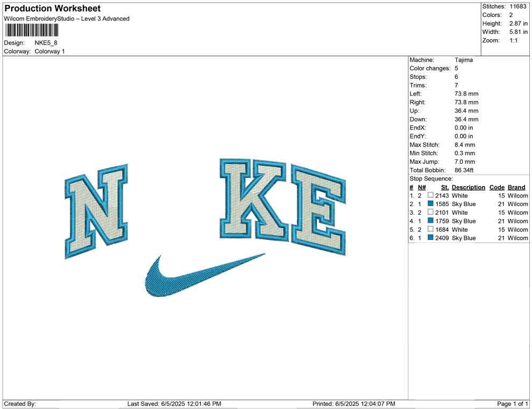Viewport: 532px width, 409px height.
Task: Click 'Wilcom EmbroideryStudio – Level 3 Advanced' text
Action: [67, 19]
